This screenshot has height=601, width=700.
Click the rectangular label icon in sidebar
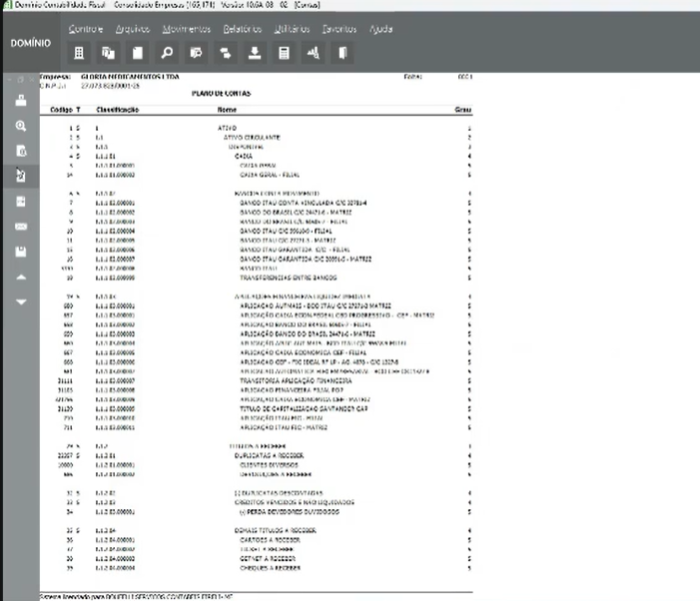[21, 227]
